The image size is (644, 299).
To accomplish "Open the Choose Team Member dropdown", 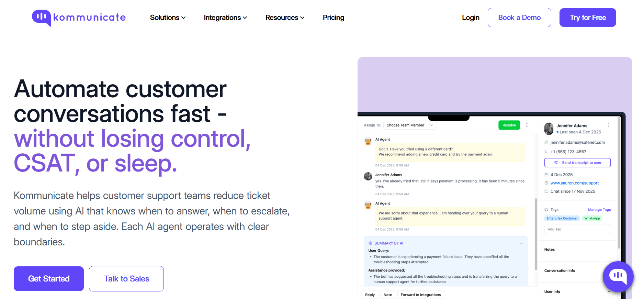I will 410,125.
